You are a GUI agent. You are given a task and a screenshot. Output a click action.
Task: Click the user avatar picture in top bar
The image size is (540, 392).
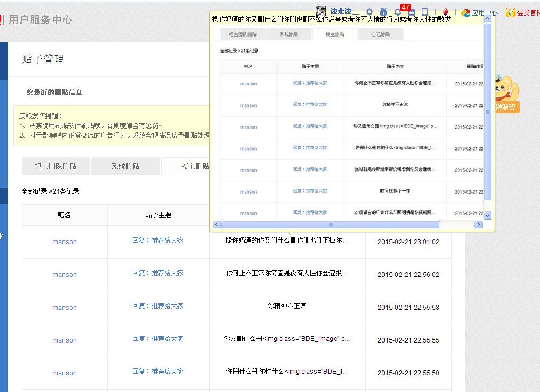tap(321, 11)
